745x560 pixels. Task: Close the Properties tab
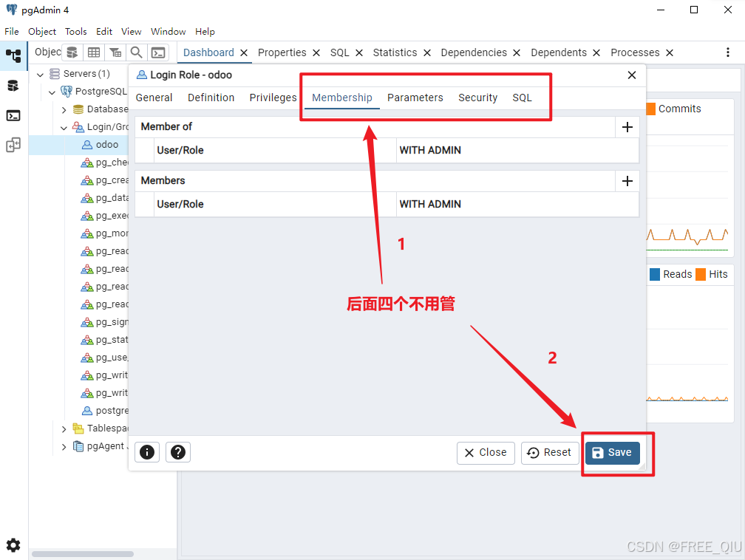point(316,52)
